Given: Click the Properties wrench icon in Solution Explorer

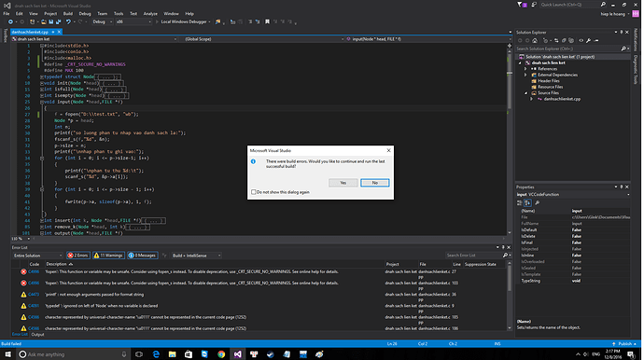Looking at the screenshot, I should click(589, 41).
